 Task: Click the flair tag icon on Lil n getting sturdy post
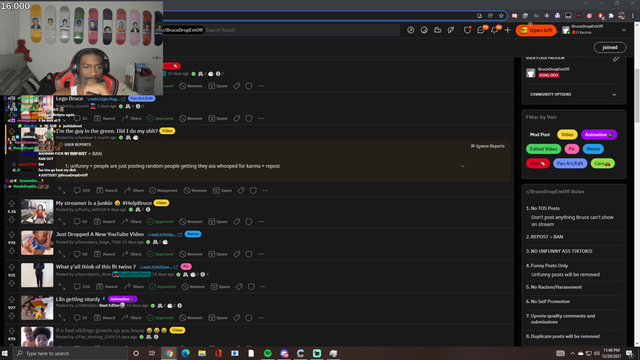click(x=237, y=318)
